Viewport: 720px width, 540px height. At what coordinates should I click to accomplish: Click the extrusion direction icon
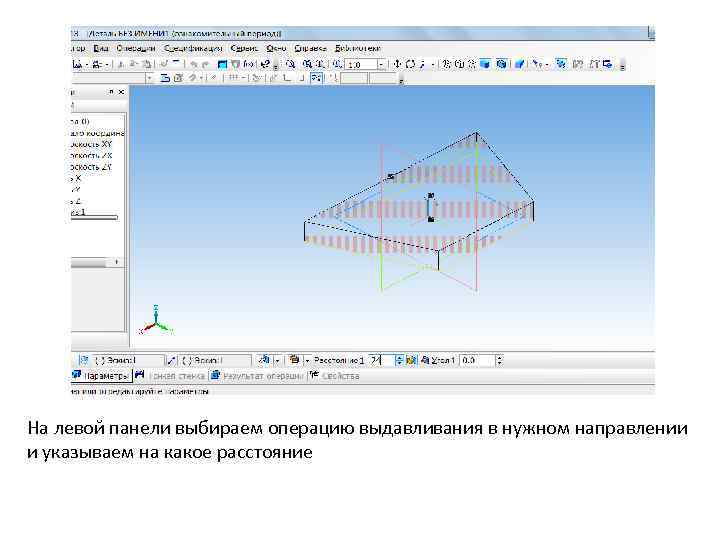[x=264, y=360]
